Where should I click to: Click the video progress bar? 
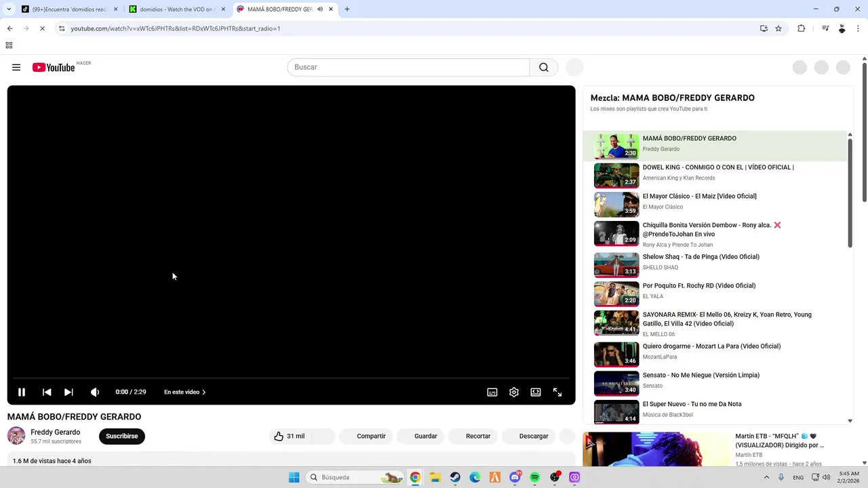[291, 378]
